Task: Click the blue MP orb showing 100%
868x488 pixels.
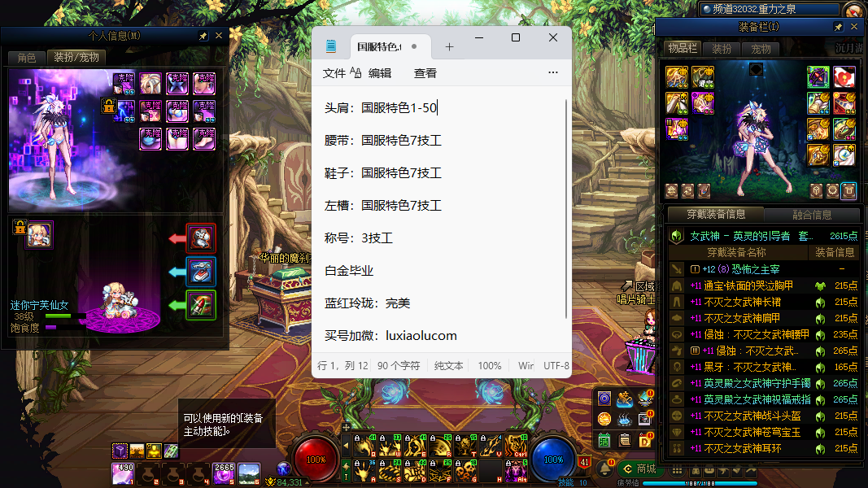Action: click(x=553, y=459)
